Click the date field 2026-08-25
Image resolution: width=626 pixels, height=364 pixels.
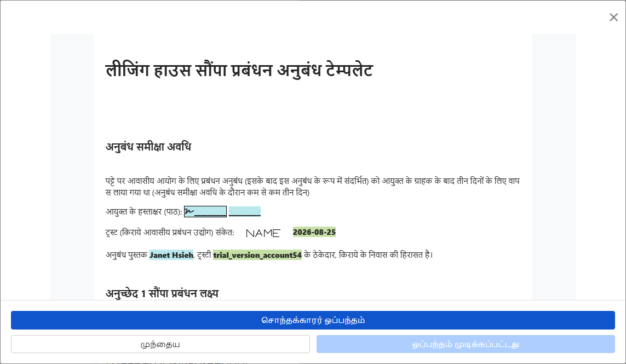click(314, 232)
